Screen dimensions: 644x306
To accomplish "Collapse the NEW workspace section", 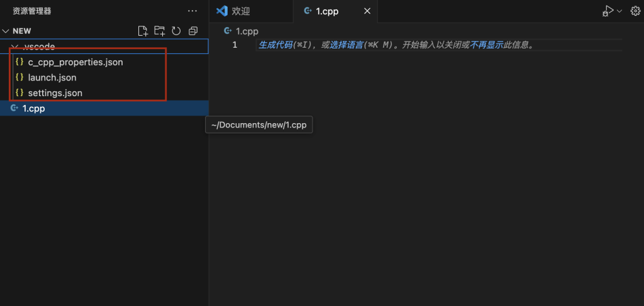I will tap(6, 31).
